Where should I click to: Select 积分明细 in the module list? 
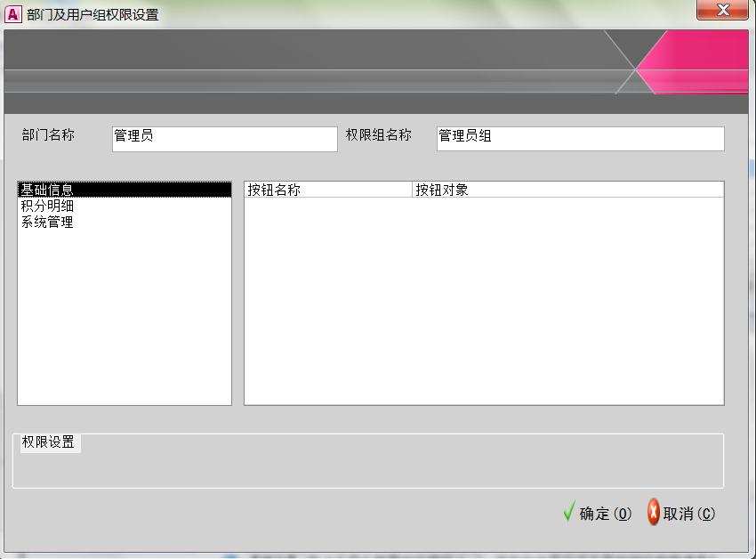point(125,207)
